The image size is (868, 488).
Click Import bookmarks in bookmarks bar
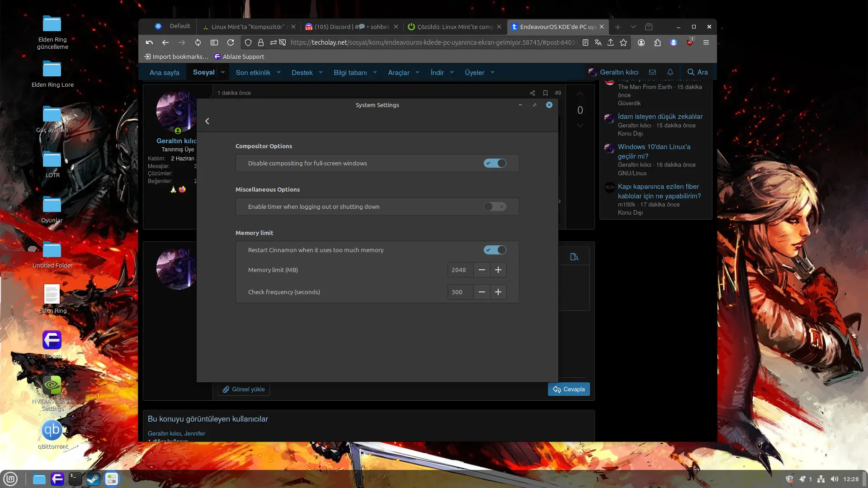point(176,56)
